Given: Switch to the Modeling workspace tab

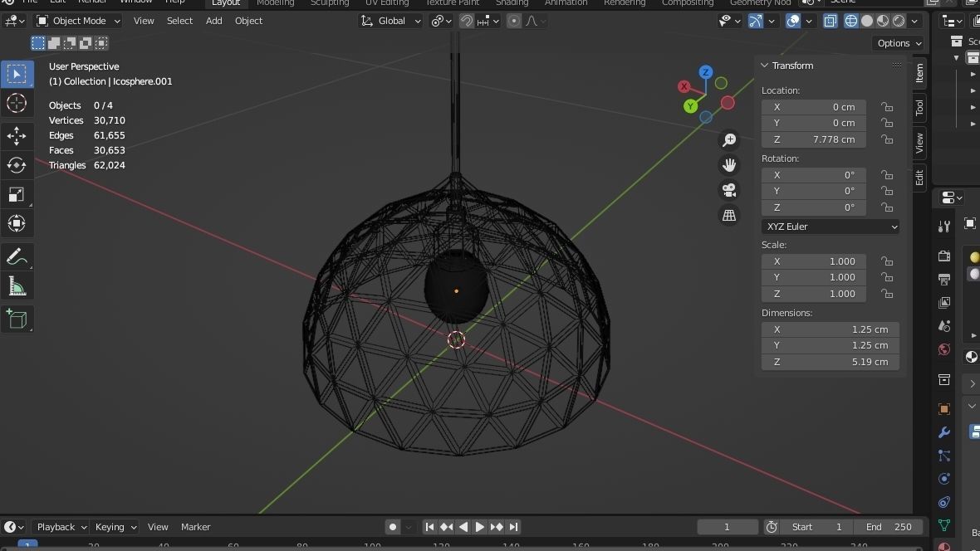Looking at the screenshot, I should (x=276, y=3).
